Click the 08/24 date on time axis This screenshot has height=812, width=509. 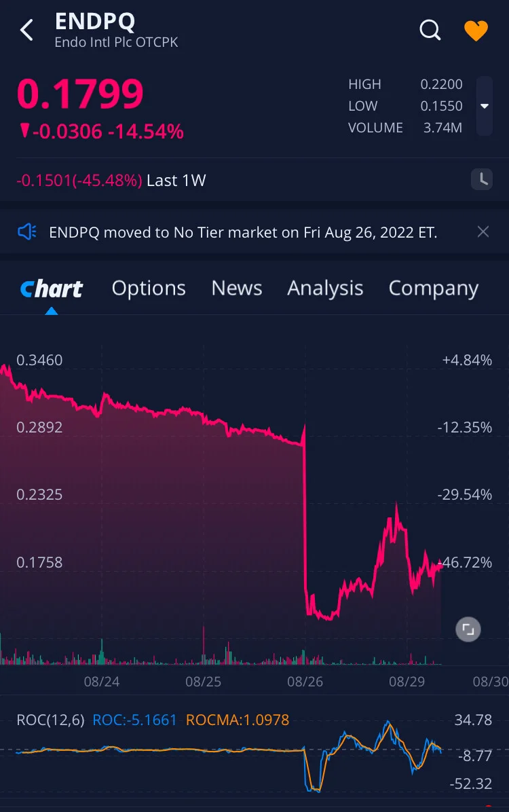click(x=102, y=682)
